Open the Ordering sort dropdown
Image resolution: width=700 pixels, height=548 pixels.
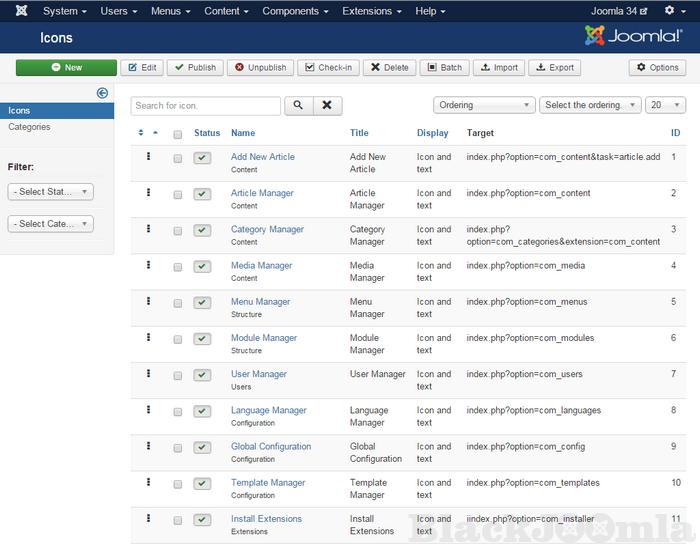(x=484, y=105)
